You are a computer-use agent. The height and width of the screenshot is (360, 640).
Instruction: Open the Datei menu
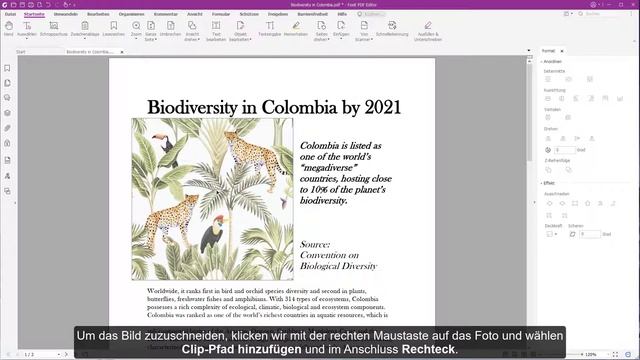coord(10,14)
